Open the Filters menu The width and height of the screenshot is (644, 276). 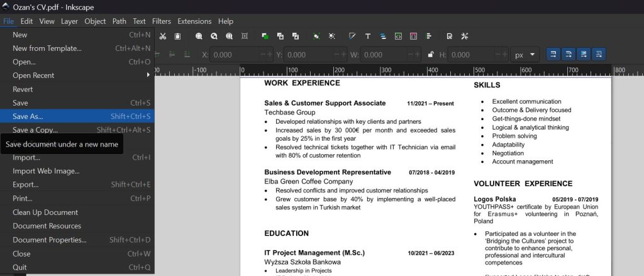tap(162, 21)
